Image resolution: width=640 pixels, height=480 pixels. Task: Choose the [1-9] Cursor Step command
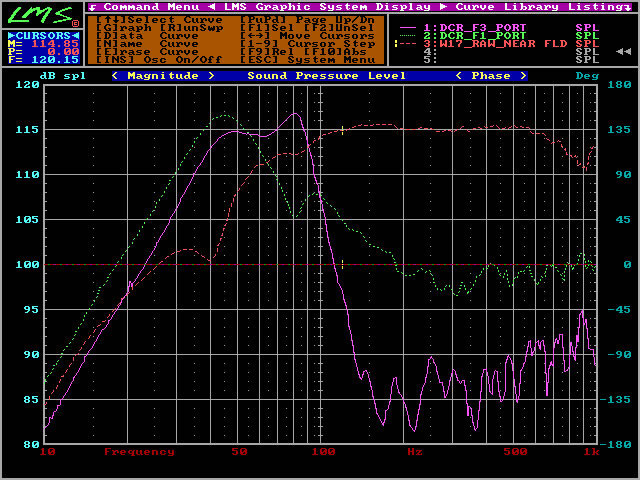click(307, 44)
